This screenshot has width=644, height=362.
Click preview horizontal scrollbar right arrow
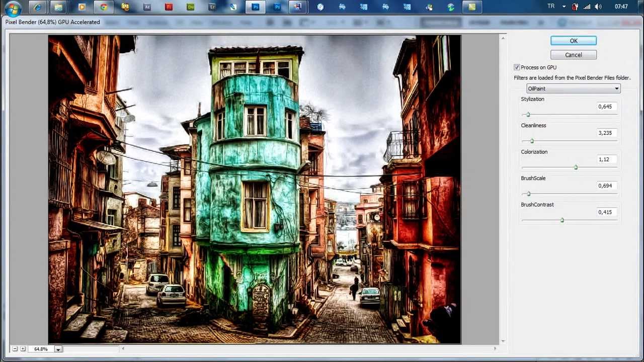tap(495, 348)
